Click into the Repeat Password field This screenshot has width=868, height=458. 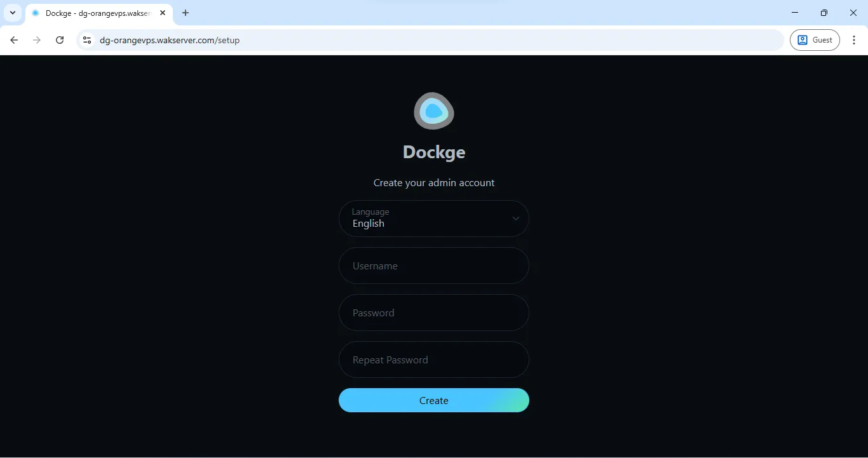pos(434,360)
